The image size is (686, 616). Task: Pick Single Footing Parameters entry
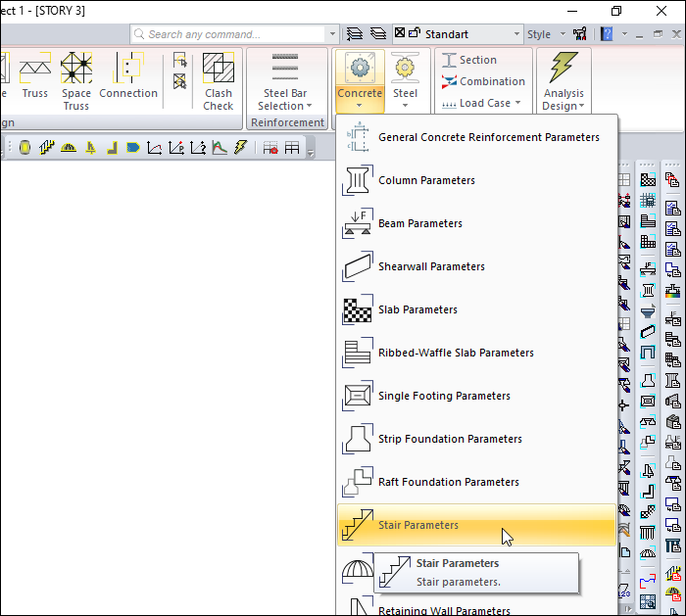444,396
